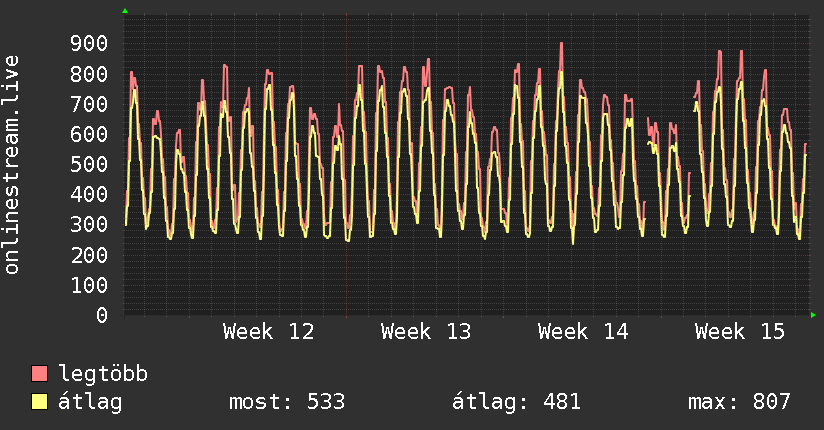The image size is (824, 430).
Task: Click the Week 15 axis label
Action: pos(740,332)
